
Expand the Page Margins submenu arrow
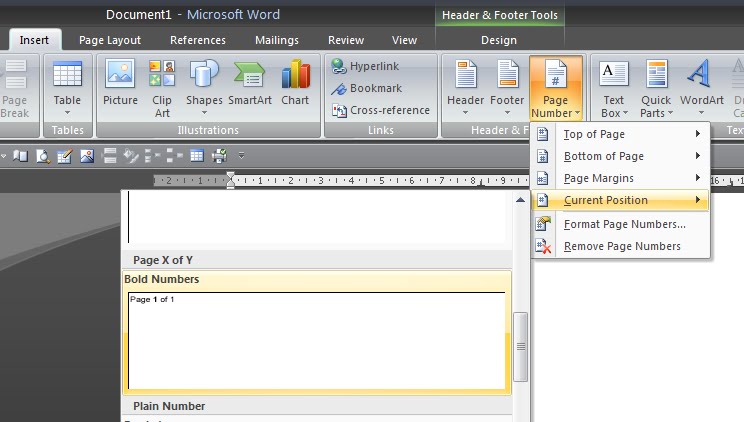tap(698, 178)
